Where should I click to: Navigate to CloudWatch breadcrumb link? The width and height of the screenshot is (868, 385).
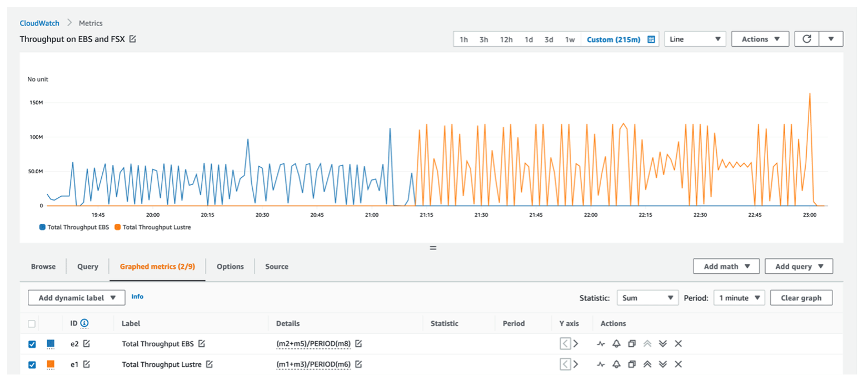point(39,23)
